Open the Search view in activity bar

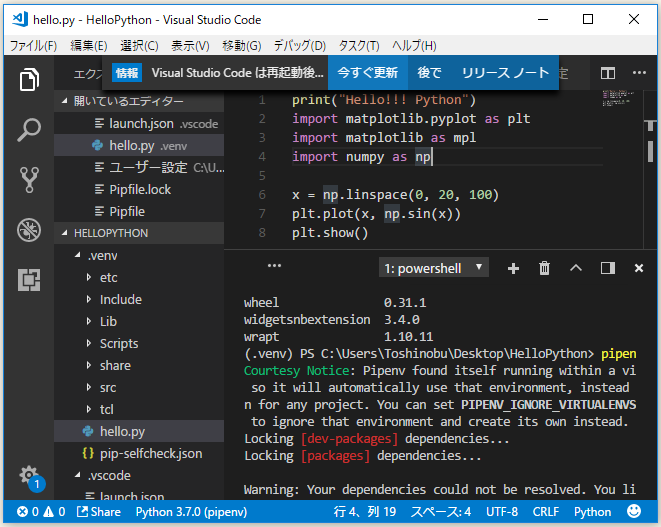(29, 129)
